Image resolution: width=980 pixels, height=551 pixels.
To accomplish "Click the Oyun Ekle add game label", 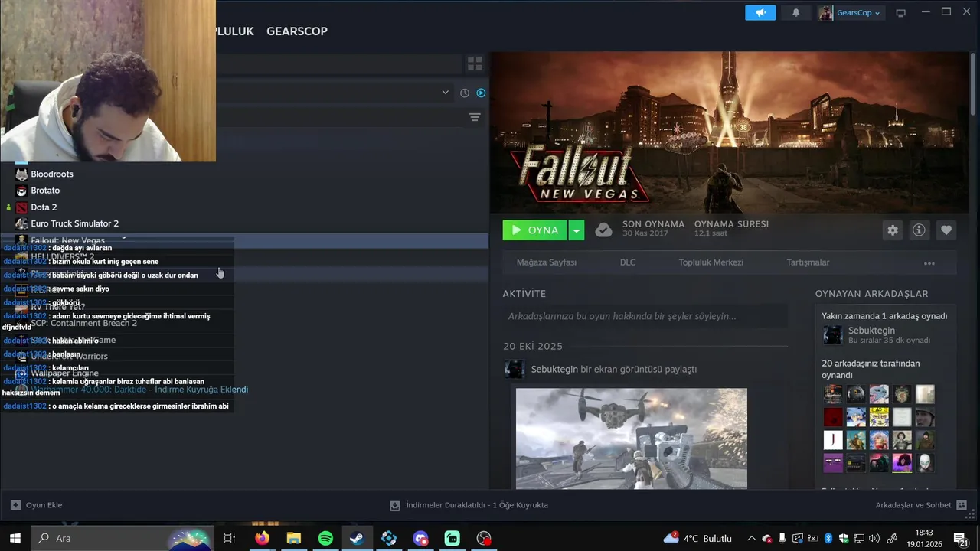I will tap(44, 505).
